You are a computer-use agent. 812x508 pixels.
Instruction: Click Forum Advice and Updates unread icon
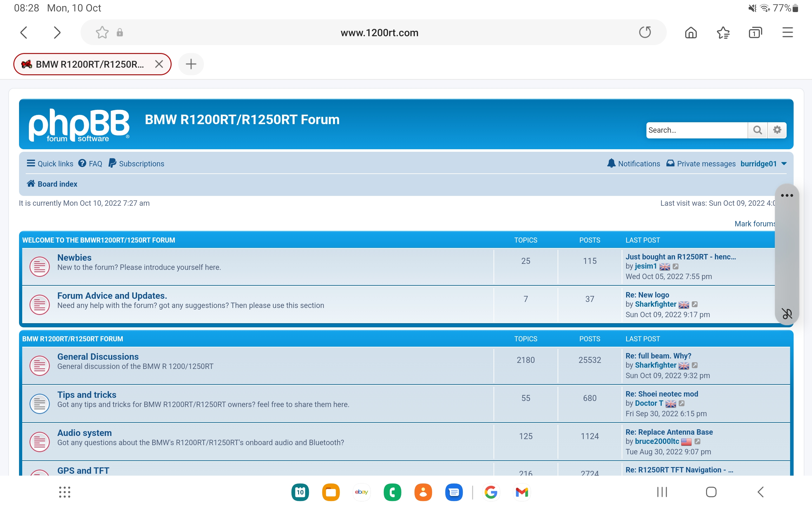coord(40,305)
